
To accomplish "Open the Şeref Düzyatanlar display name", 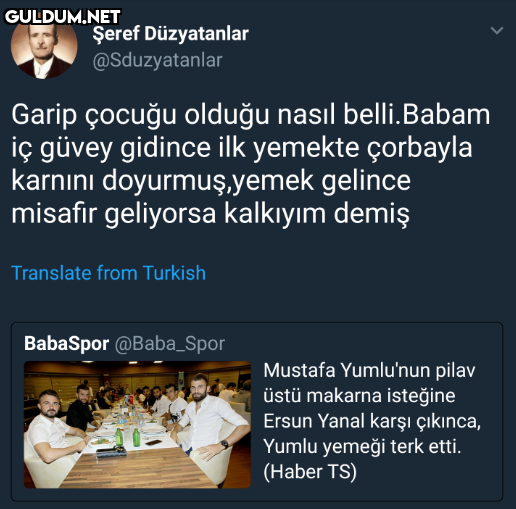I will pyautogui.click(x=170, y=34).
